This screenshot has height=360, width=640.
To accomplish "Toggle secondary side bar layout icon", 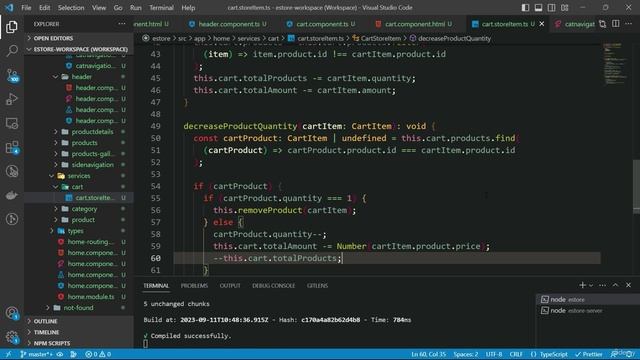I will tap(551, 8).
